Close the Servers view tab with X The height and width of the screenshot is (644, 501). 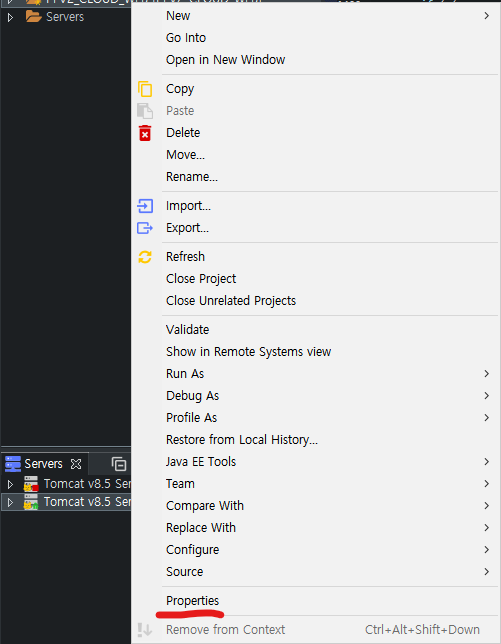coord(76,464)
